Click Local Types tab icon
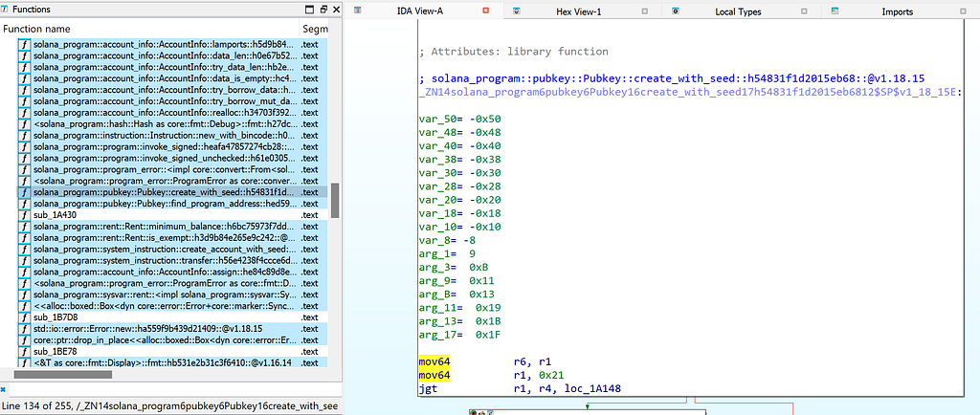Screen dimensions: 980x415 pos(675,11)
